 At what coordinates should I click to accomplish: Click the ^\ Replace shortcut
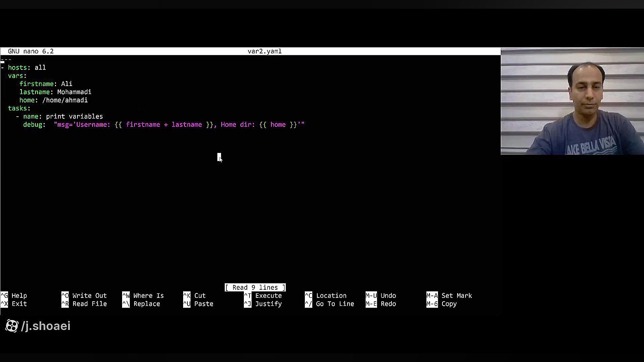141,304
